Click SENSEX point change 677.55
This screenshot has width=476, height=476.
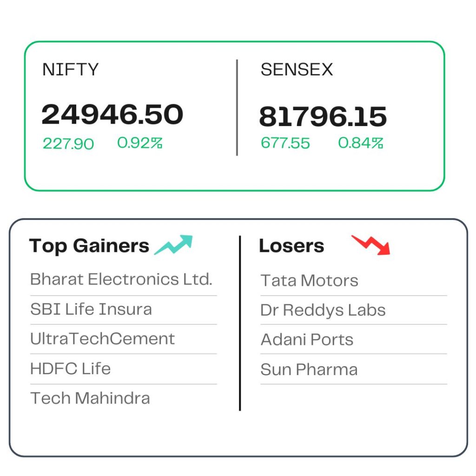(x=285, y=143)
